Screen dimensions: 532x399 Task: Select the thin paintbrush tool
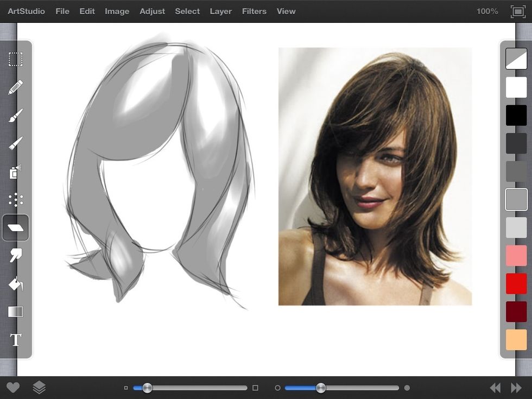coord(15,143)
